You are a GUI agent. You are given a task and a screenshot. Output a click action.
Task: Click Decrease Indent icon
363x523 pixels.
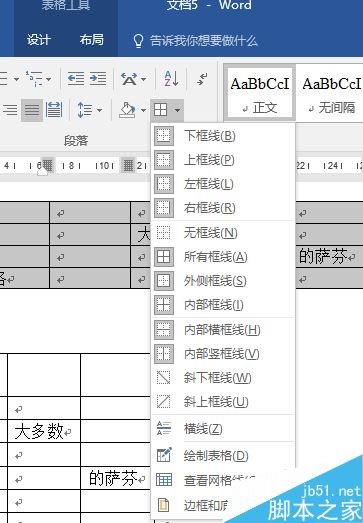(76, 79)
